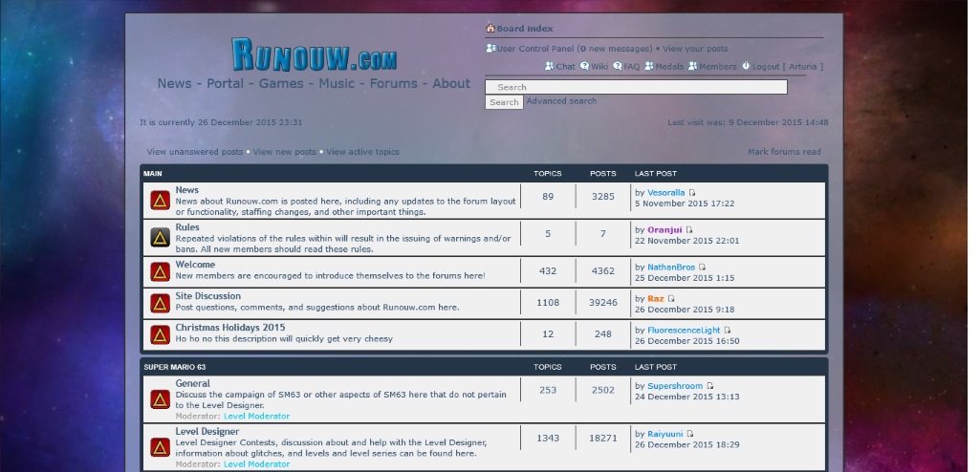Click the Board index home icon
980x472 pixels.
pos(490,29)
